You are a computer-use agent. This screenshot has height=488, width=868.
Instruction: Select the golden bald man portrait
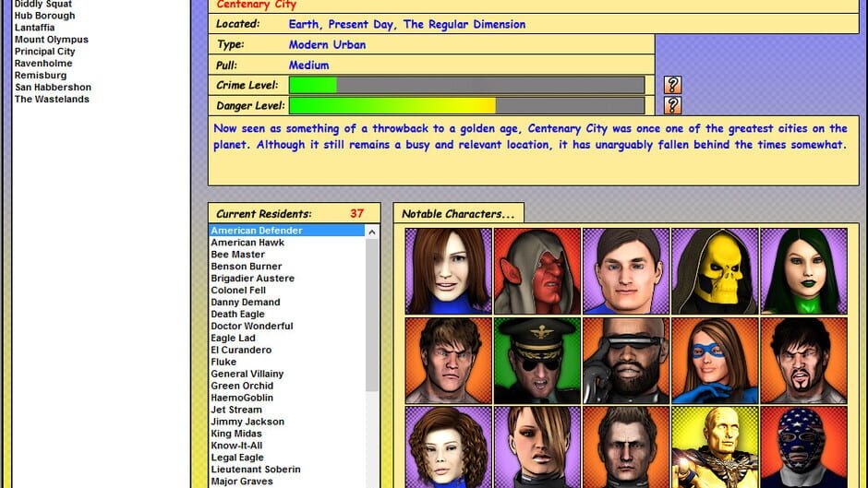click(715, 447)
